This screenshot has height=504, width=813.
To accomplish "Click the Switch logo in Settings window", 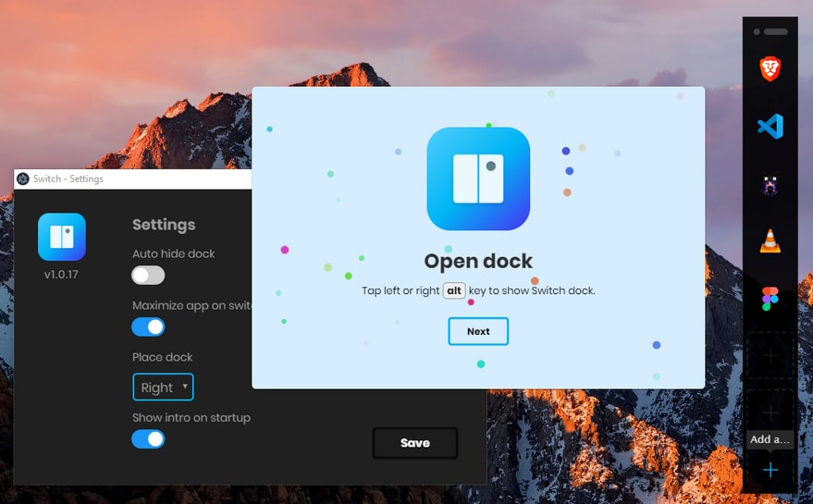I will click(x=62, y=237).
